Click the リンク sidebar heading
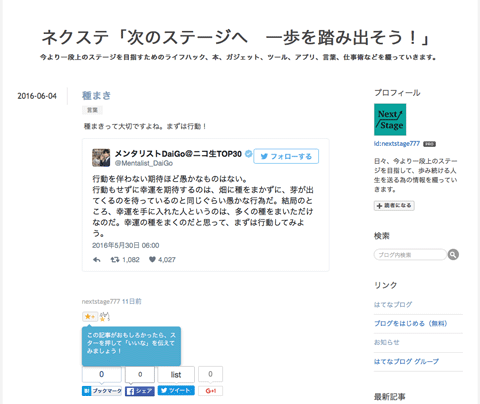The image size is (480, 404). pos(386,285)
